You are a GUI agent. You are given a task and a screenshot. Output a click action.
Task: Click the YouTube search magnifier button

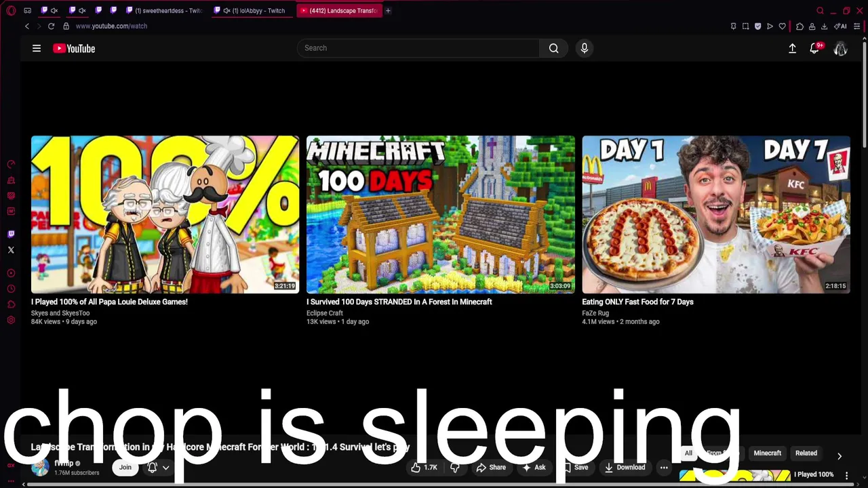pyautogui.click(x=554, y=48)
